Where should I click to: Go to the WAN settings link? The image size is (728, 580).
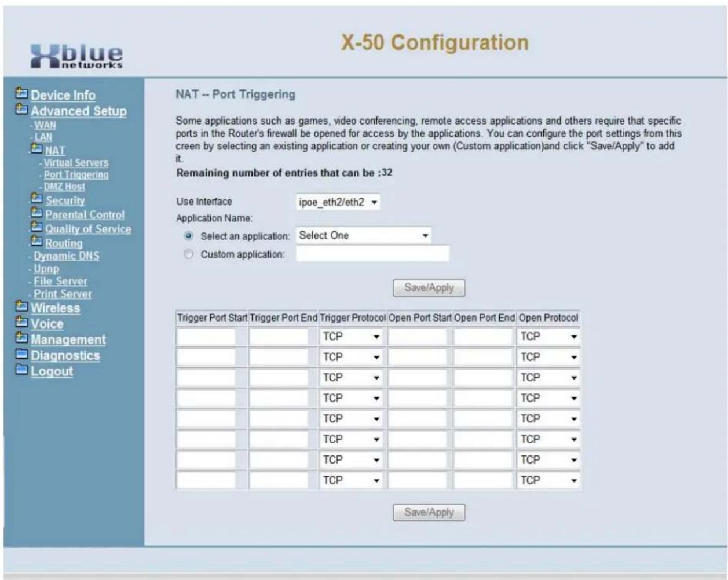[45, 125]
